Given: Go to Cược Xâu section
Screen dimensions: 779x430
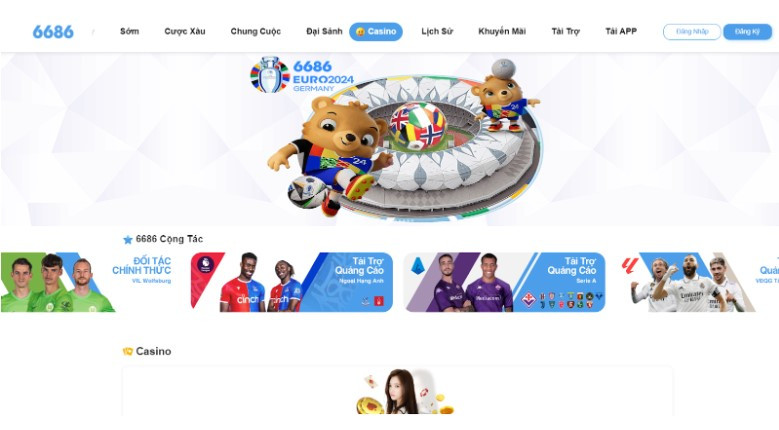Looking at the screenshot, I should pyautogui.click(x=185, y=31).
